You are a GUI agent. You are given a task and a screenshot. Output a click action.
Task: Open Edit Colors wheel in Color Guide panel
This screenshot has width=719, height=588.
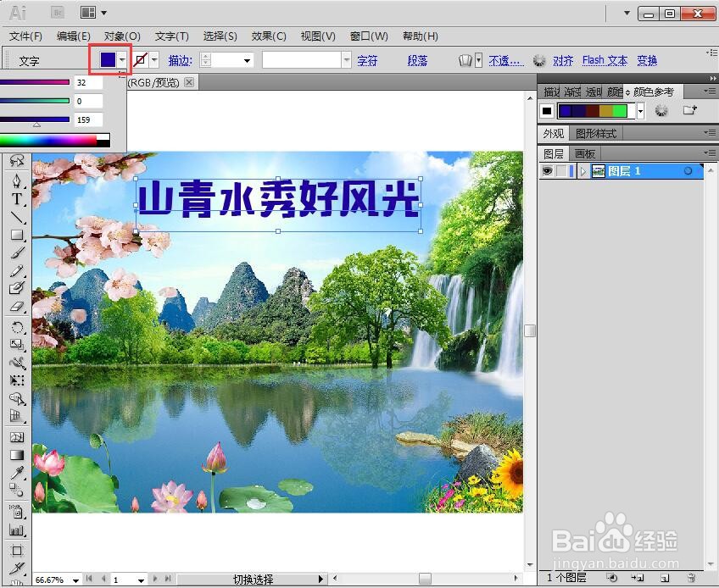[x=660, y=110]
